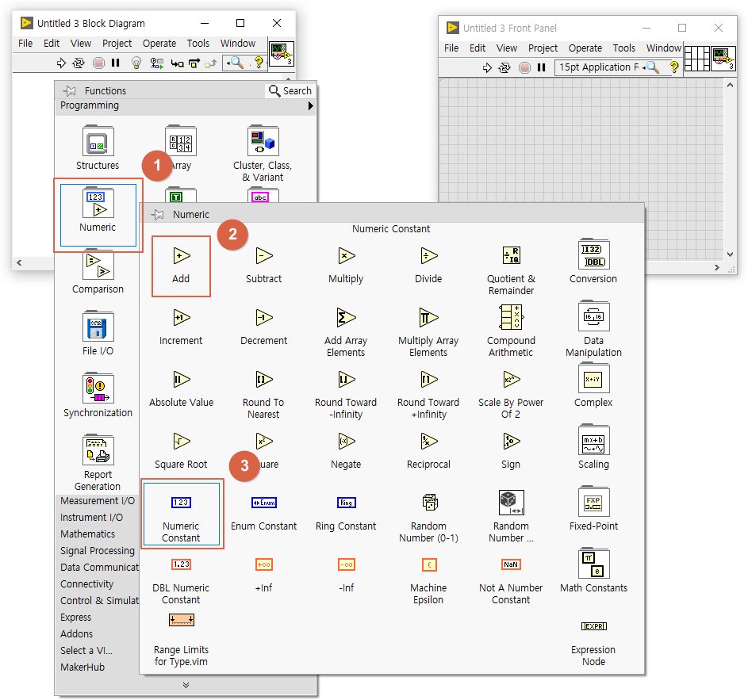Click Search button in Functions palette
Image resolution: width=748 pixels, height=700 pixels.
(290, 90)
